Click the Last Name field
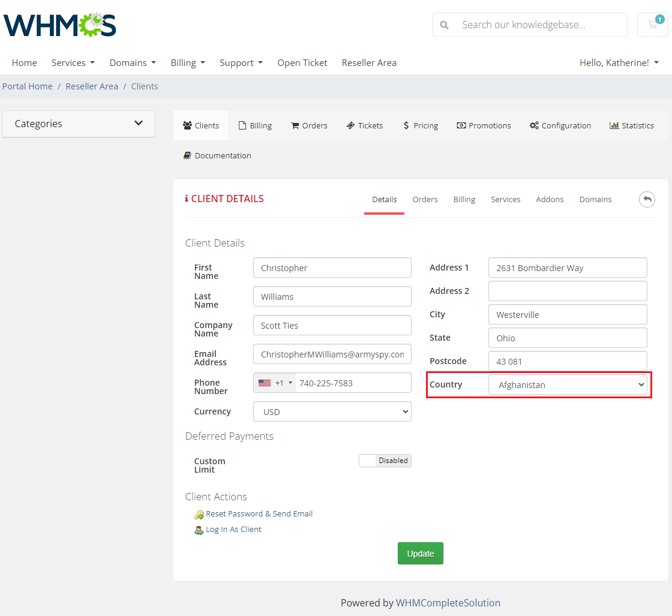Image resolution: width=672 pixels, height=616 pixels. pyautogui.click(x=332, y=296)
